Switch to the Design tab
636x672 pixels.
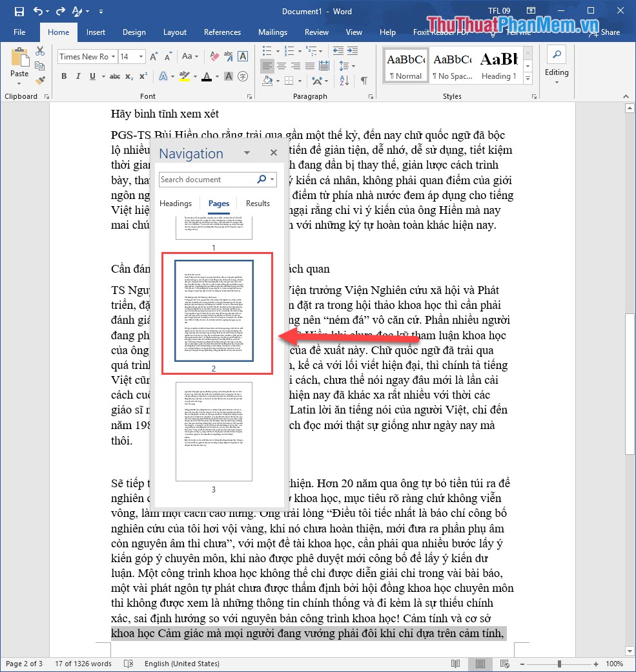(134, 32)
